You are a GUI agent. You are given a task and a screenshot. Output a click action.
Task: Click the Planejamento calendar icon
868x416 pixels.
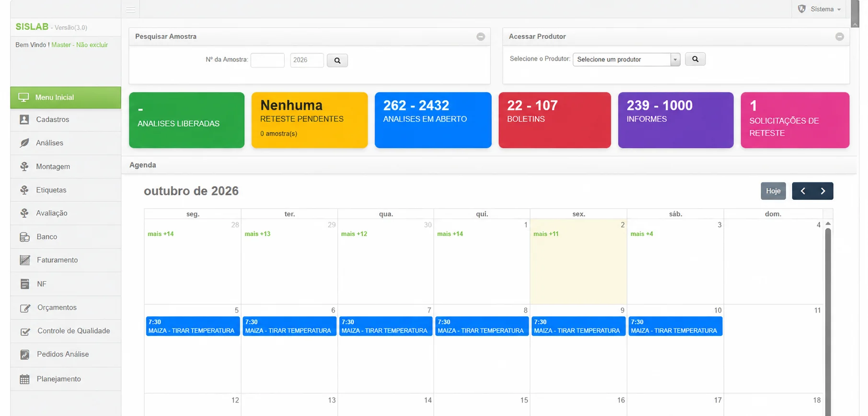tap(24, 379)
